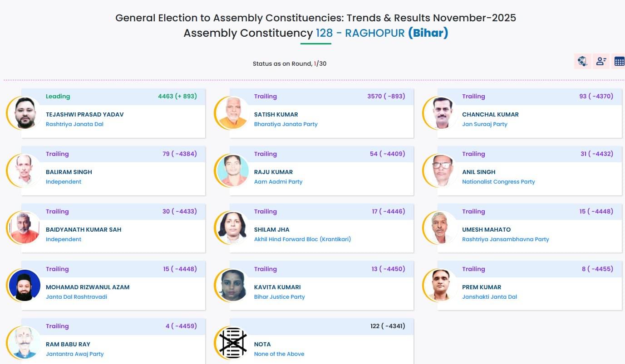
Task: Click the vote count 3570 ( -893)
Action: pos(386,96)
